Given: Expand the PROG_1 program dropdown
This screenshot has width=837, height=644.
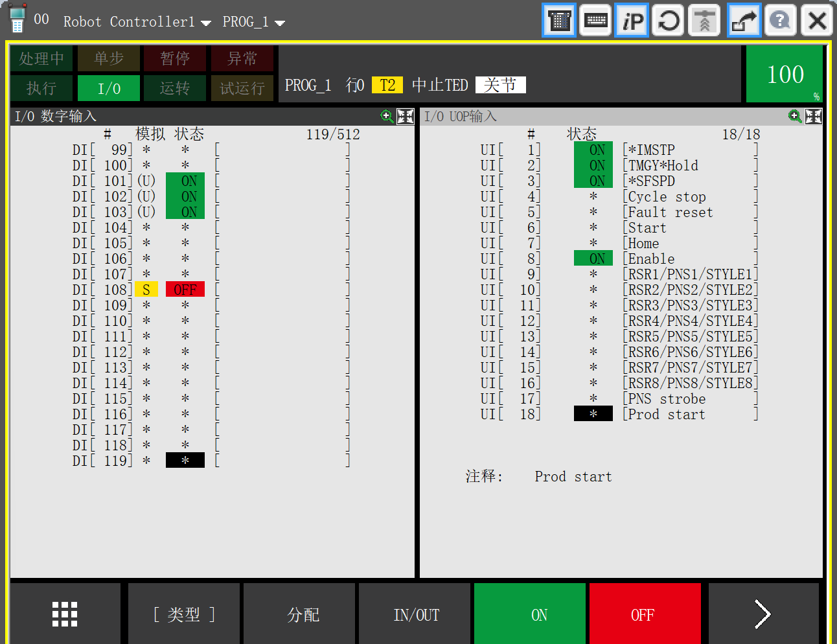Looking at the screenshot, I should tap(254, 22).
